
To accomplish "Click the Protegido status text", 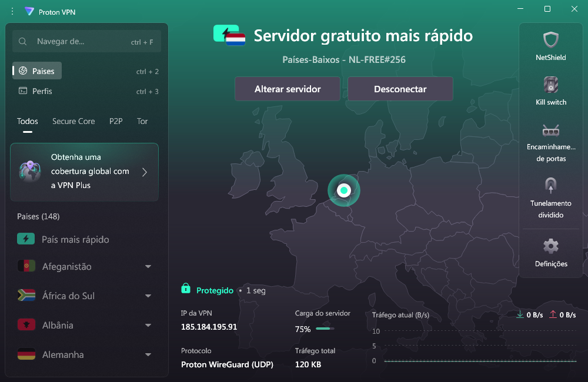I will [x=215, y=290].
